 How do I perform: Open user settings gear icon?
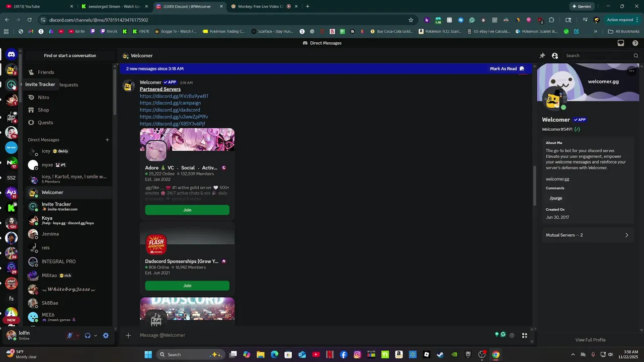(106, 335)
